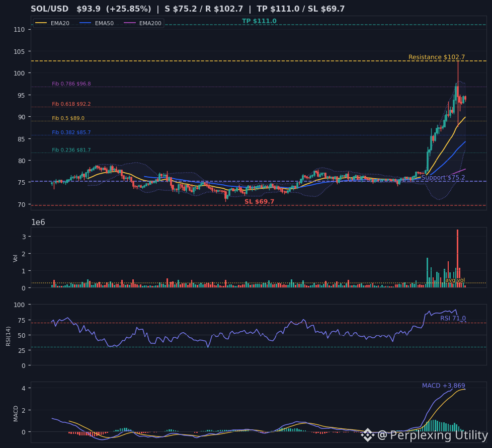Click the RSI 71.0 value label

pos(453,318)
